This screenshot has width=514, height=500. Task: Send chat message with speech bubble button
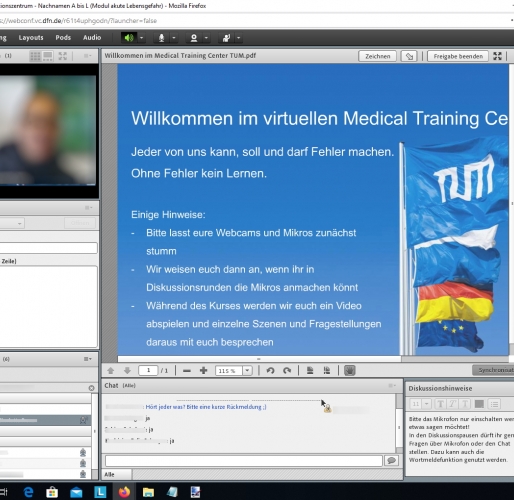coord(391,461)
